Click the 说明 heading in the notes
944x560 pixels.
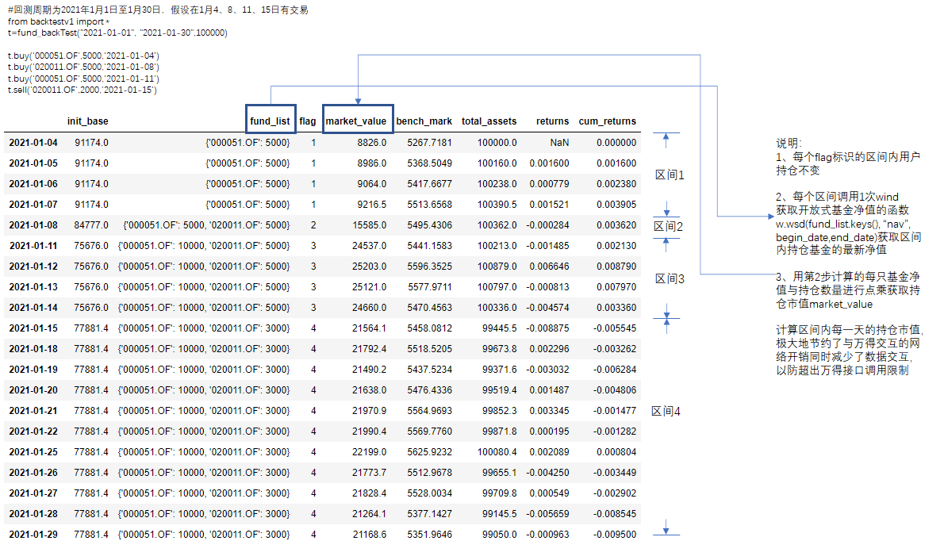789,144
